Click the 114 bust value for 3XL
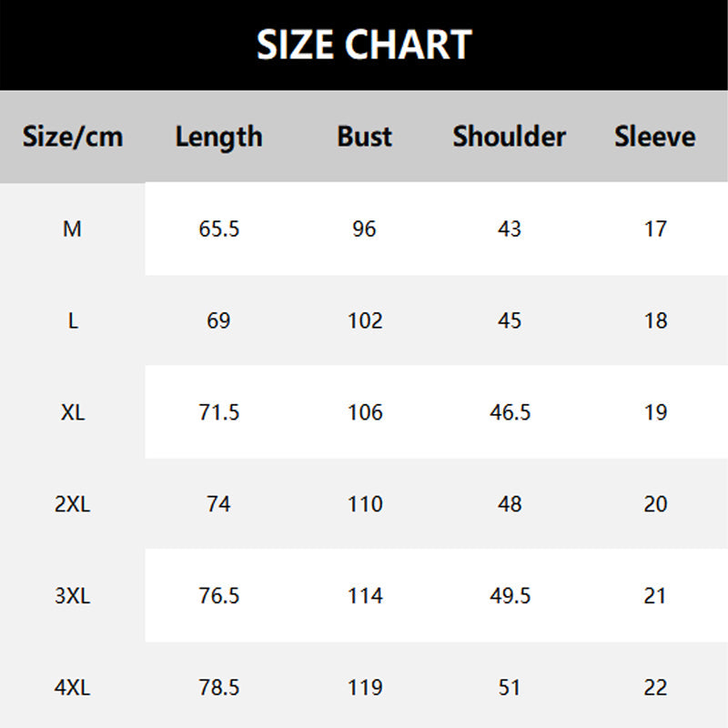 [364, 596]
